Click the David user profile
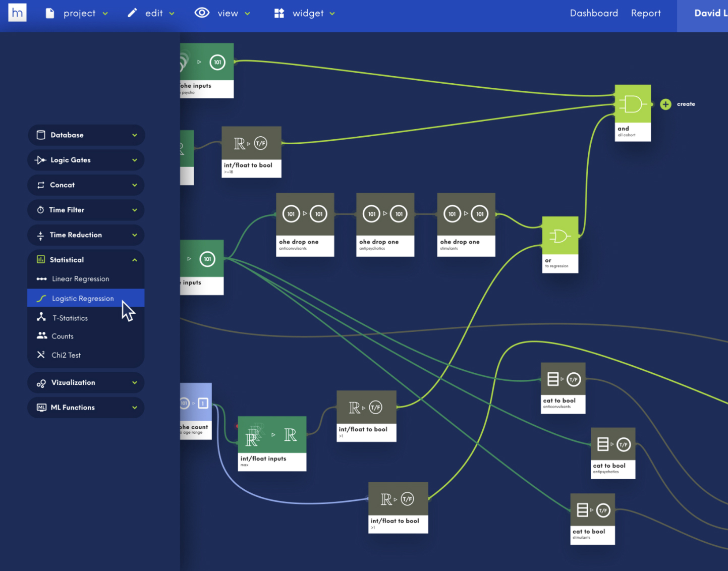The image size is (728, 571). pos(702,16)
